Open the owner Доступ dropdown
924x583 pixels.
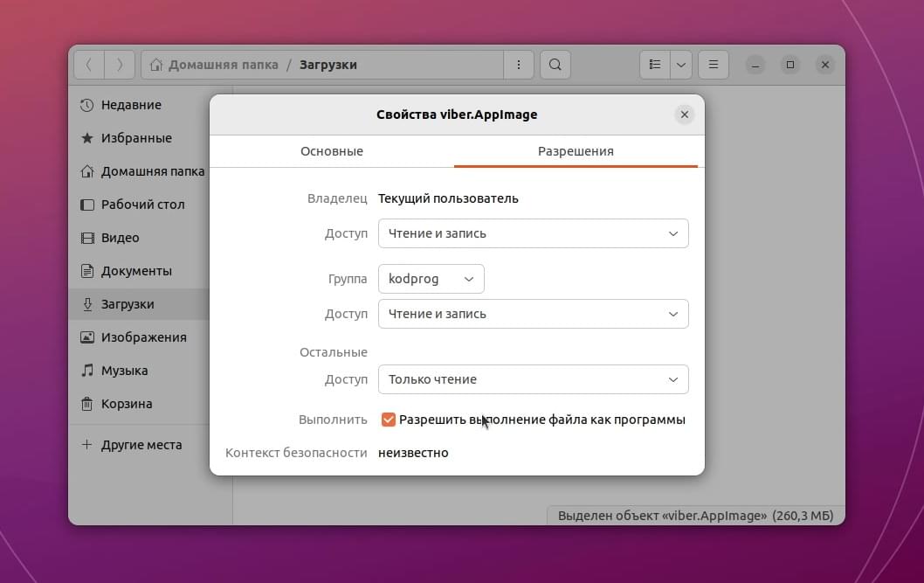point(534,233)
